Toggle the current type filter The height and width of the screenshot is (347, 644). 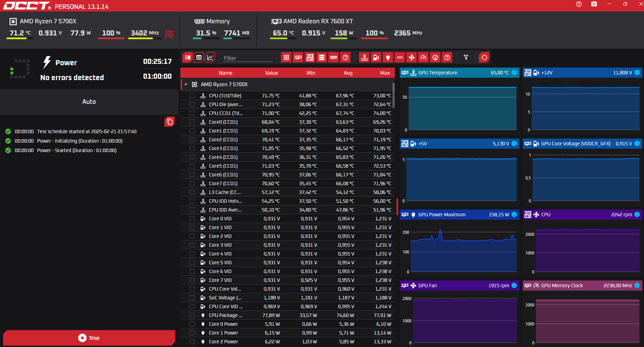[x=400, y=57]
